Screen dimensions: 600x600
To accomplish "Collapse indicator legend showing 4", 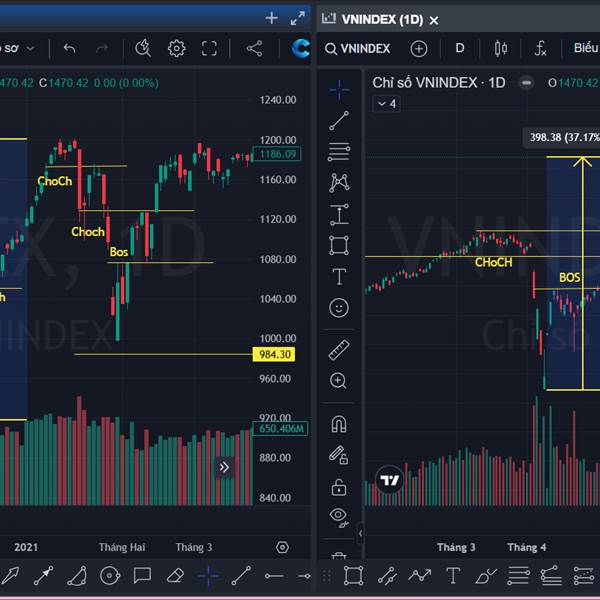I will (387, 104).
